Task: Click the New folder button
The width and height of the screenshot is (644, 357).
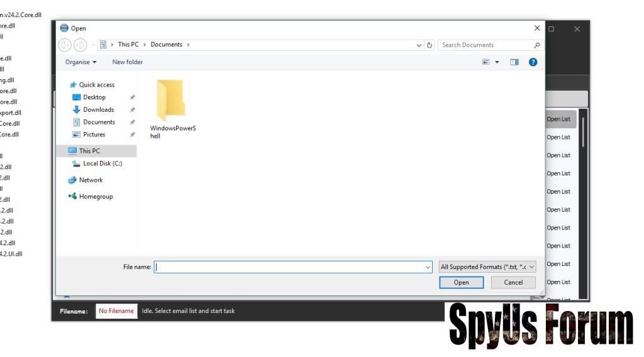Action: 127,62
